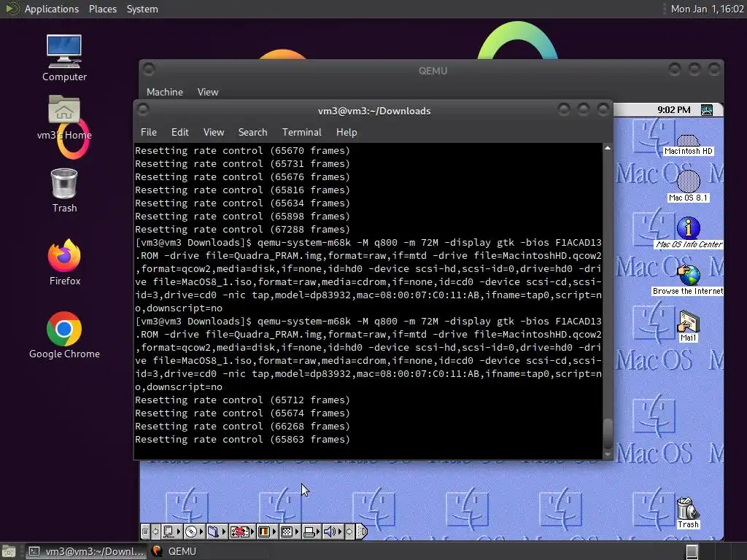747x560 pixels.
Task: Select the Mac OS Trash icon
Action: click(x=688, y=513)
